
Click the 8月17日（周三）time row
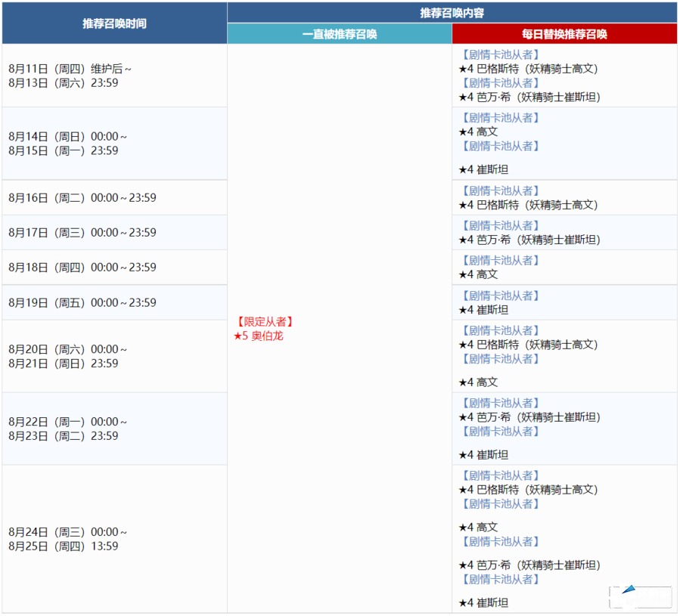82,233
